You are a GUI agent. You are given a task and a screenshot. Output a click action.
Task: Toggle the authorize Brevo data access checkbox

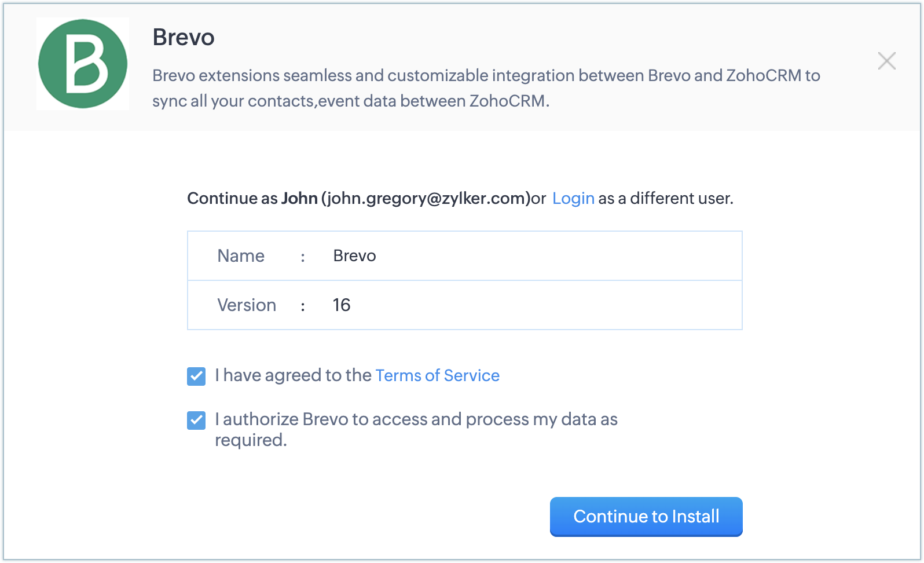point(196,421)
